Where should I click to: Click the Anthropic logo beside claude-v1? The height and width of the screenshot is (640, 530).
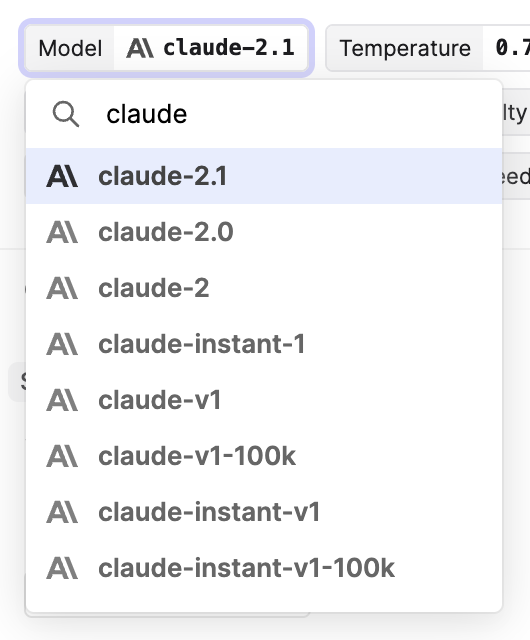pos(62,400)
